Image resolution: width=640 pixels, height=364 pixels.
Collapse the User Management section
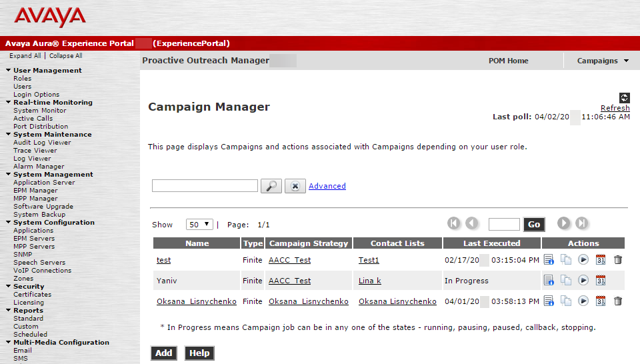tap(8, 70)
